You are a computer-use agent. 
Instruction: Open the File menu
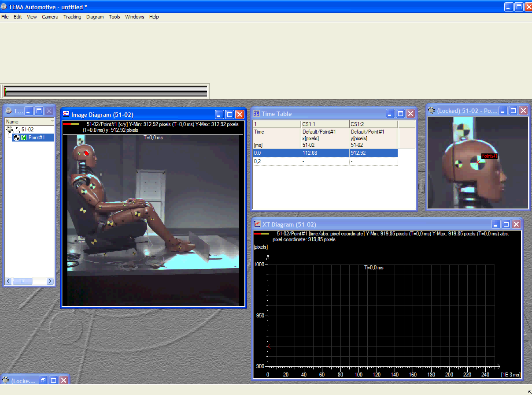pos(5,17)
